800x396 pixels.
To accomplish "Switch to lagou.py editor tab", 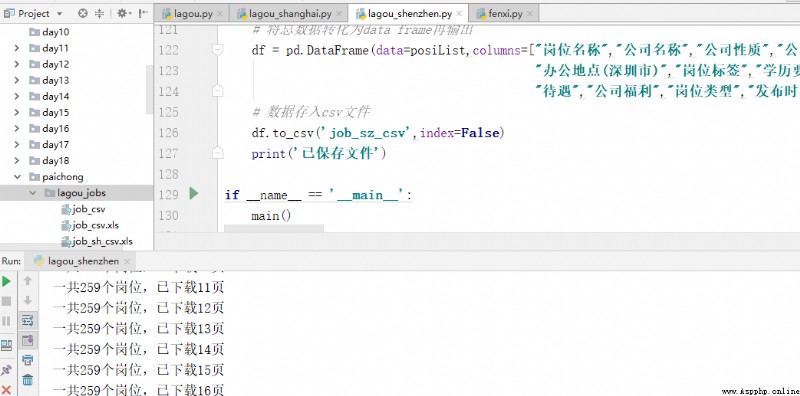I will tap(191, 14).
